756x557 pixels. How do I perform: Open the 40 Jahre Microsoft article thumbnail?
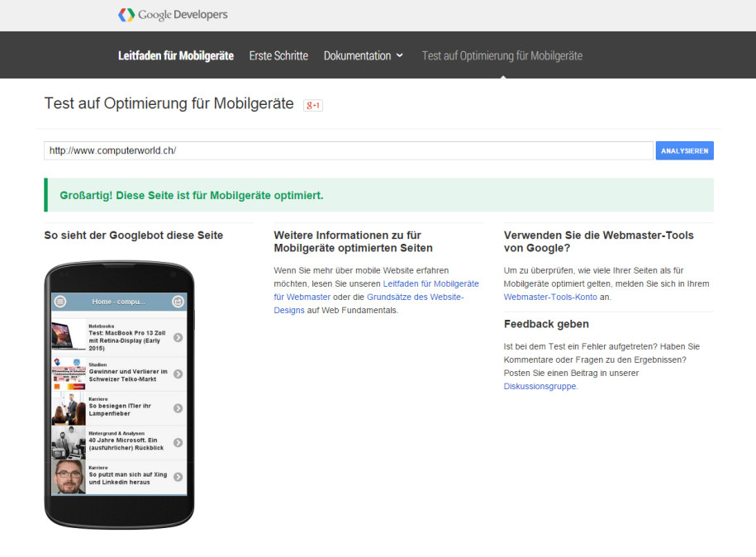[x=69, y=442]
